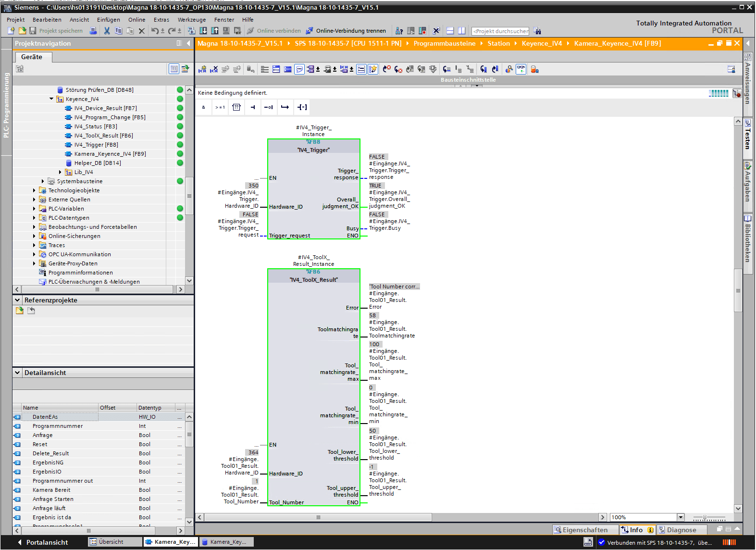Collapse the Referenzprojekte section
The image size is (756, 550).
[x=18, y=300]
